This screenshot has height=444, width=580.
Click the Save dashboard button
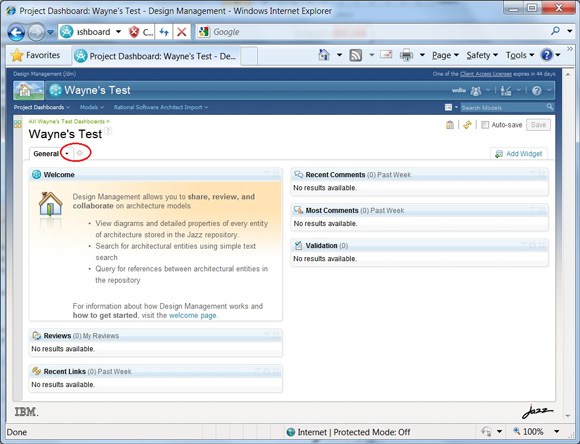[x=538, y=125]
